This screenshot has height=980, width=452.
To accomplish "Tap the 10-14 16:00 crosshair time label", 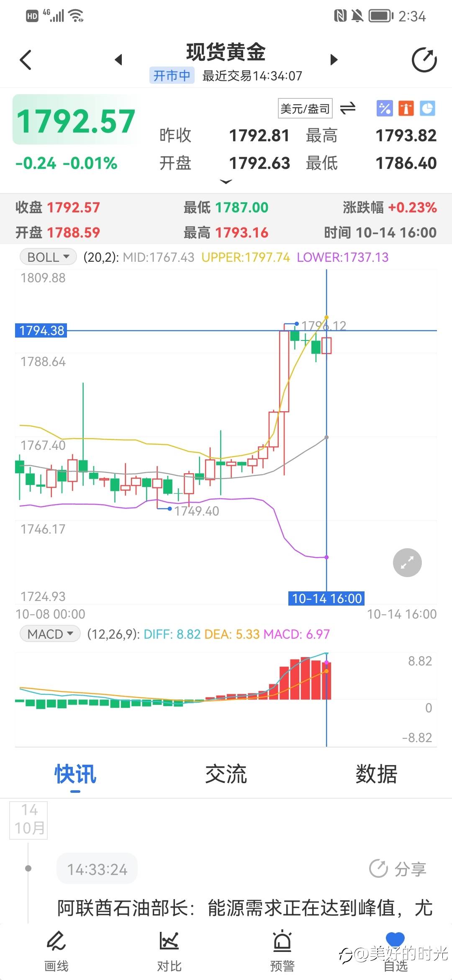I will pyautogui.click(x=326, y=598).
